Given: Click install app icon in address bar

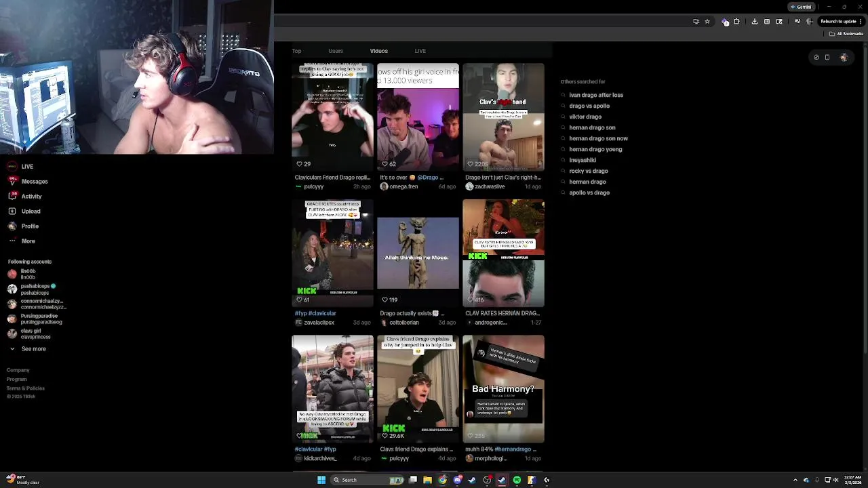Looking at the screenshot, I should [x=696, y=22].
